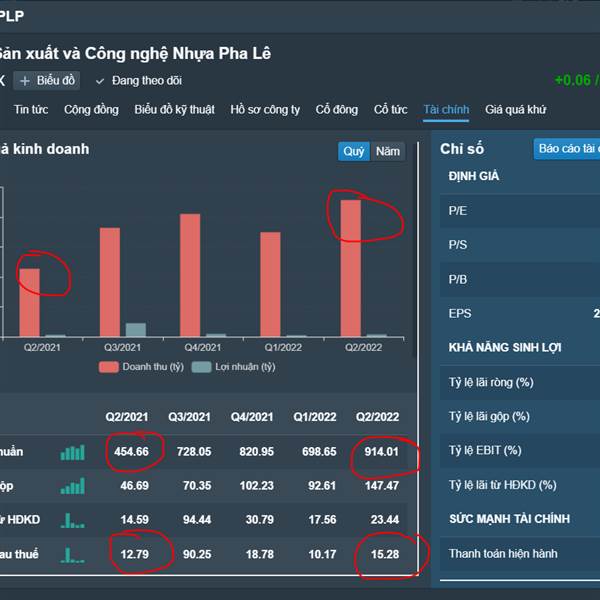Image resolution: width=600 pixels, height=600 pixels.
Task: Switch chart to Quý view
Action: 354,152
